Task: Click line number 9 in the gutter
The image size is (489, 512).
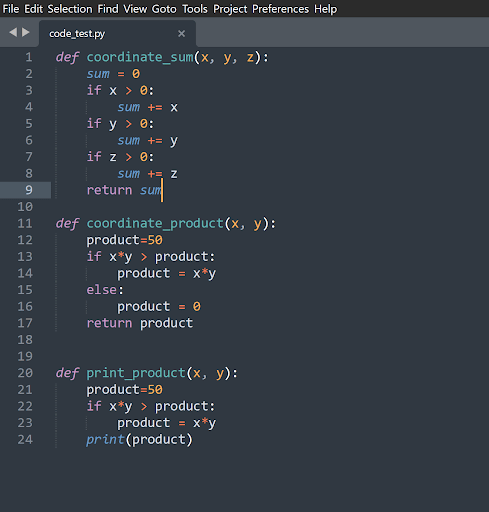Action: coord(29,190)
